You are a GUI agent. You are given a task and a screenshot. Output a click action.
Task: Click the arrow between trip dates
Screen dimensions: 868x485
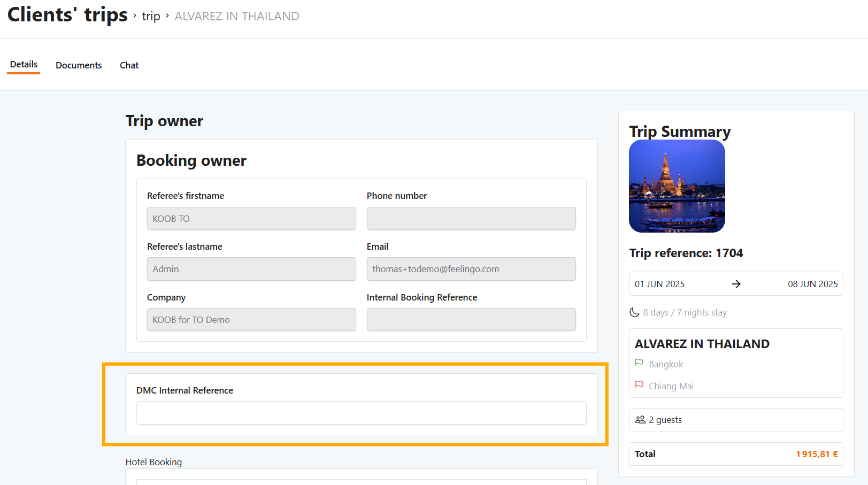click(736, 284)
